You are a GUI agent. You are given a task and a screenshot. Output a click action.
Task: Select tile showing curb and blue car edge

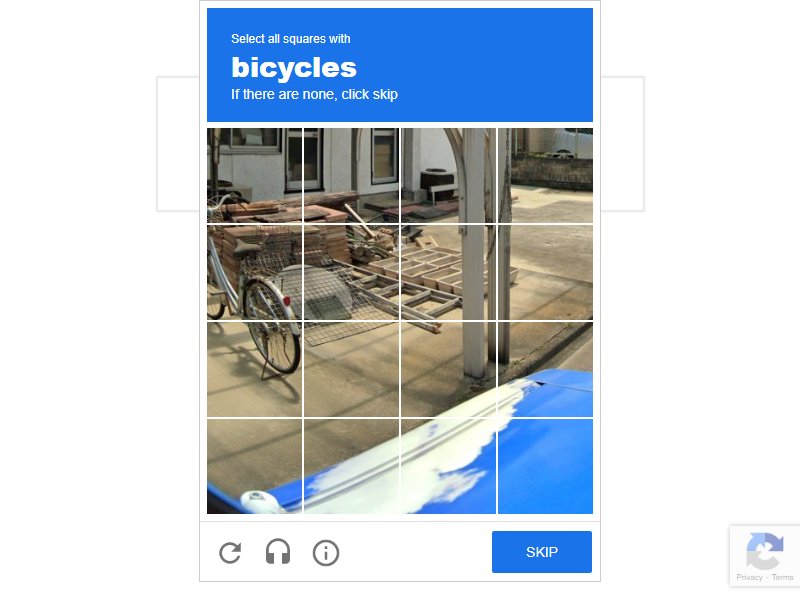point(545,369)
